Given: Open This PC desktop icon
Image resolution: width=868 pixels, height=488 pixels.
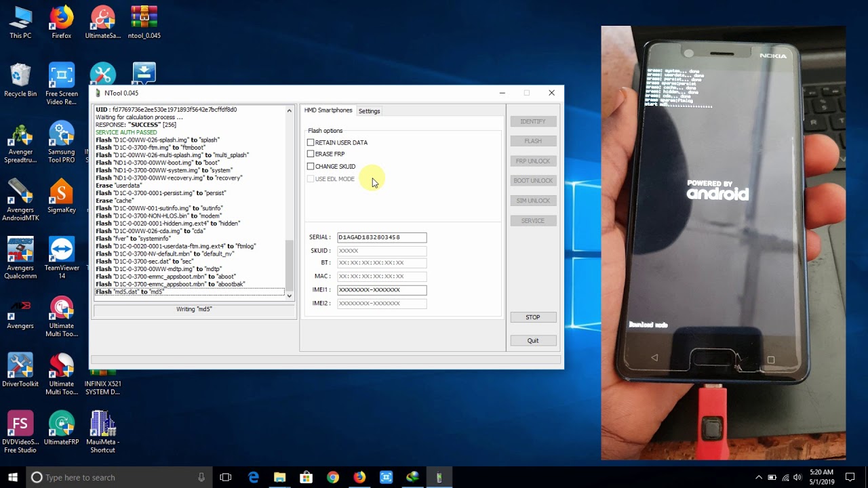Looking at the screenshot, I should click(x=20, y=22).
